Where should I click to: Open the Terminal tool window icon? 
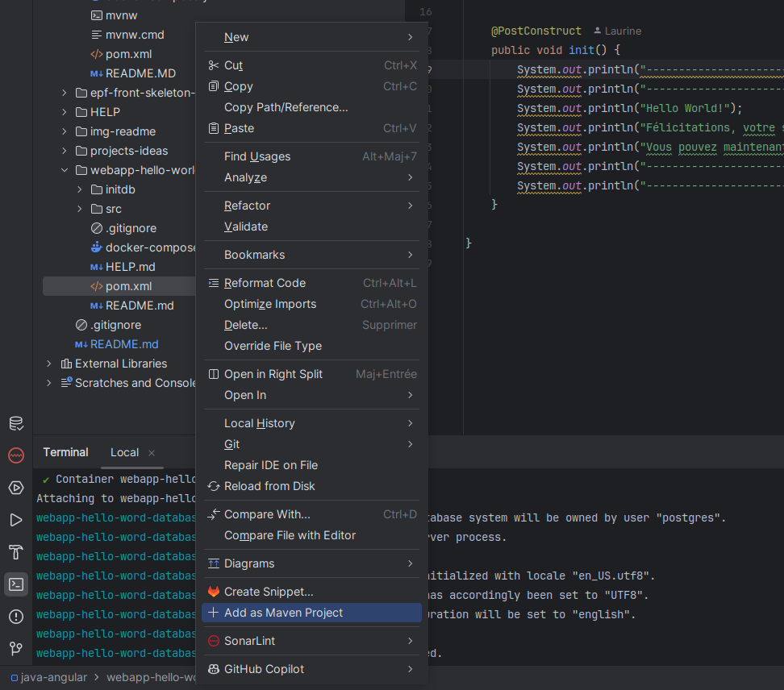click(16, 584)
